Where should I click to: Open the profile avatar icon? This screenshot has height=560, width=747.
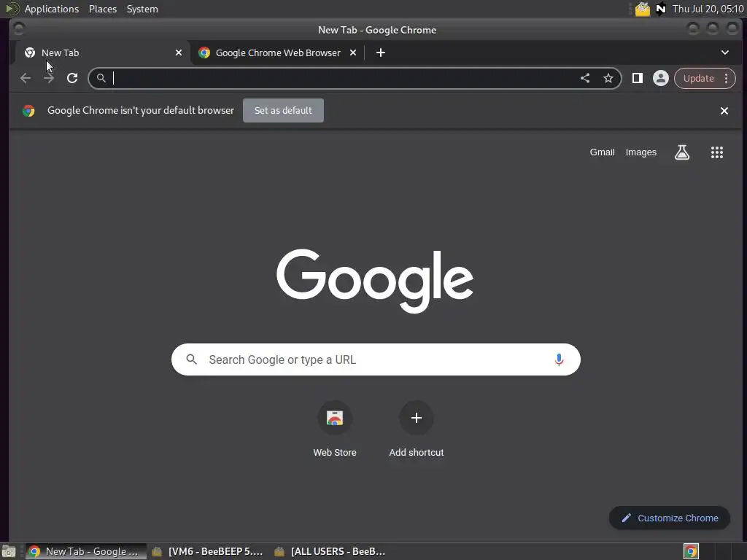(661, 78)
